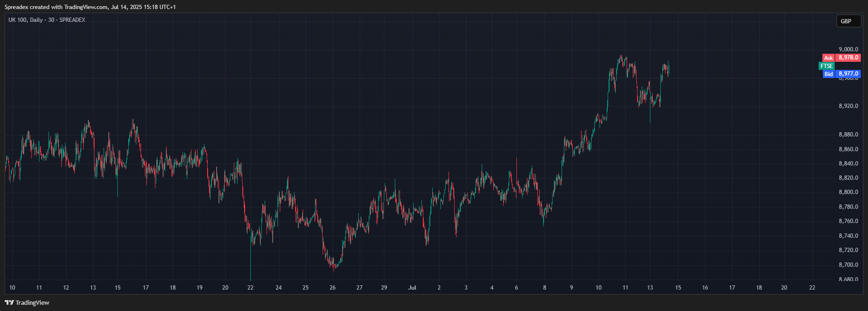This screenshot has width=868, height=311.
Task: Click date 19 on the time axis
Action: pyautogui.click(x=200, y=288)
